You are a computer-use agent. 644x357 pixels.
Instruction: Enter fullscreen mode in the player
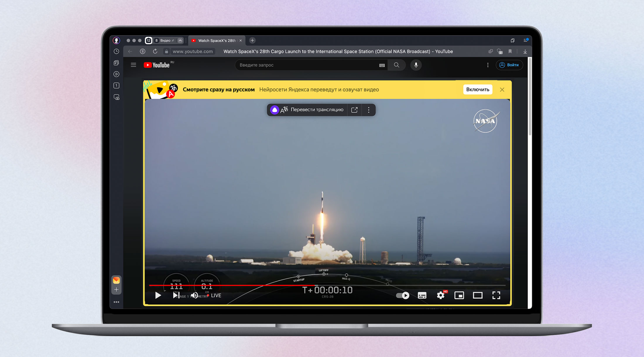click(496, 295)
